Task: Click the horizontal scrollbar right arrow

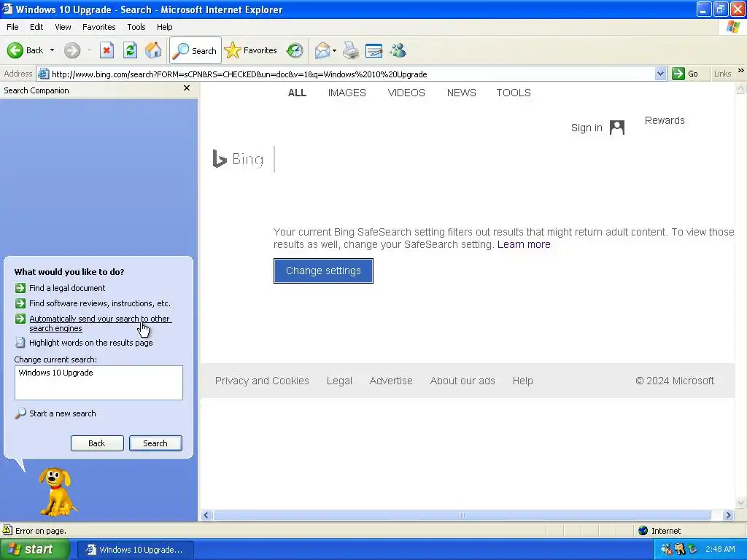Action: pyautogui.click(x=728, y=516)
